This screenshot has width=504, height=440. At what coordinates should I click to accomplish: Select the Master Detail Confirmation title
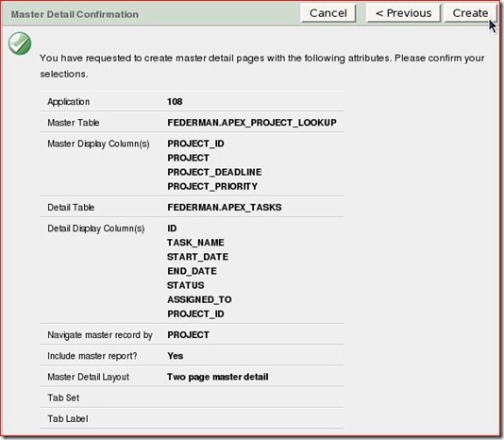(75, 14)
